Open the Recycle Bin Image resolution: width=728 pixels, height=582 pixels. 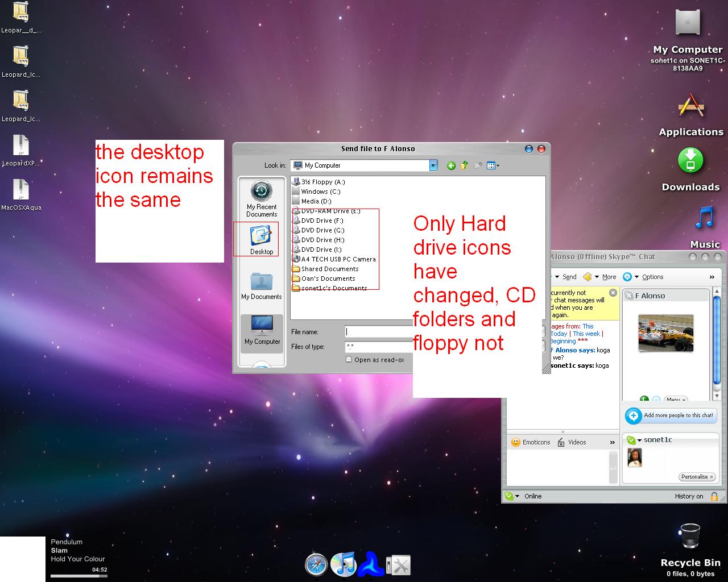(690, 550)
